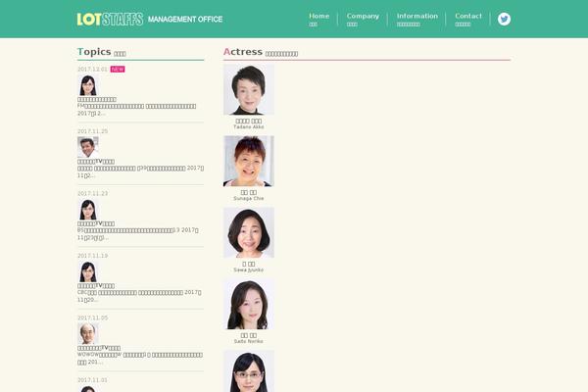Image resolution: width=588 pixels, height=392 pixels.
Task: Open the topic thumbnail dated 2017.12.01
Action: coord(88,85)
